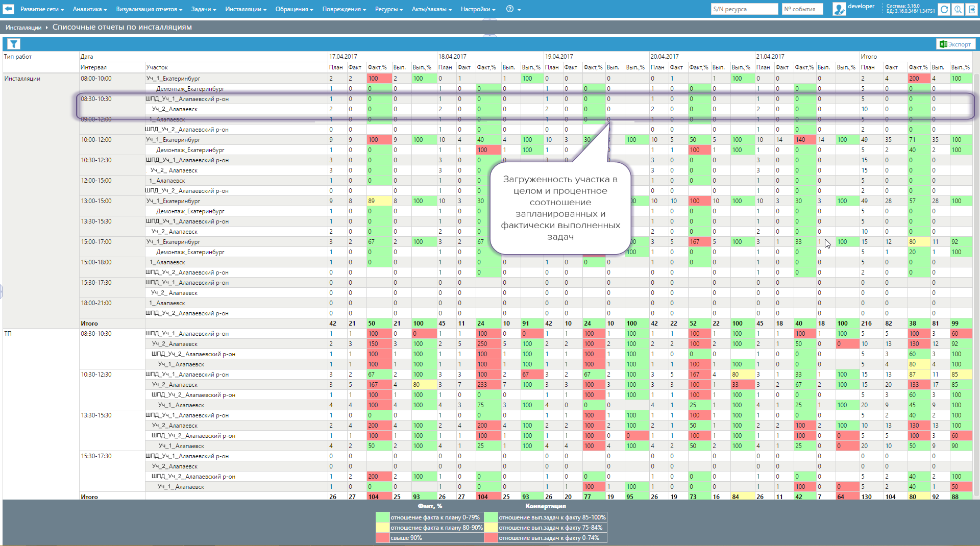Click the Конвертация legend heading
This screenshot has width=980, height=546.
pyautogui.click(x=546, y=506)
